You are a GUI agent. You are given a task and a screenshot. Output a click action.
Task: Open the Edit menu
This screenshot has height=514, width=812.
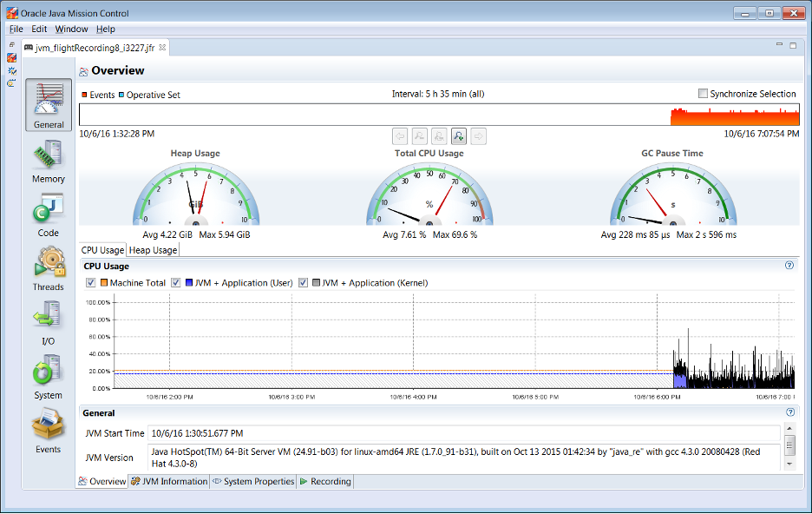(x=39, y=29)
